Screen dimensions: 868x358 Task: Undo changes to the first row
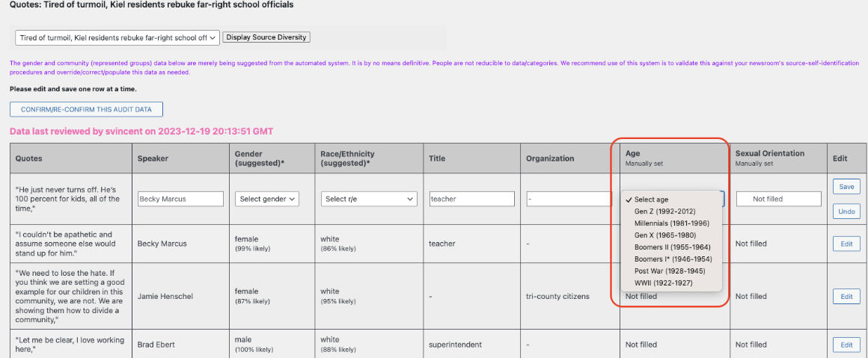(846, 212)
